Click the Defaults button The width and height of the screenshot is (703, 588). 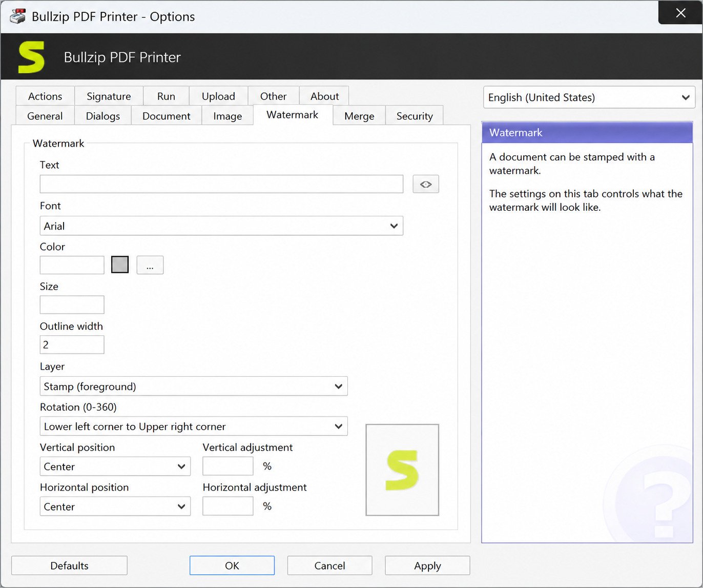pyautogui.click(x=69, y=565)
